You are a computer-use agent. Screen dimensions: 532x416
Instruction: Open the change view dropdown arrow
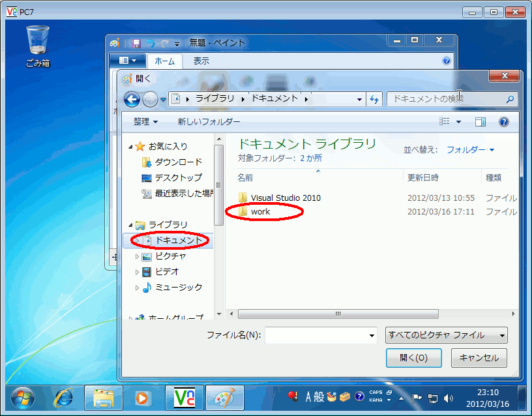point(458,122)
